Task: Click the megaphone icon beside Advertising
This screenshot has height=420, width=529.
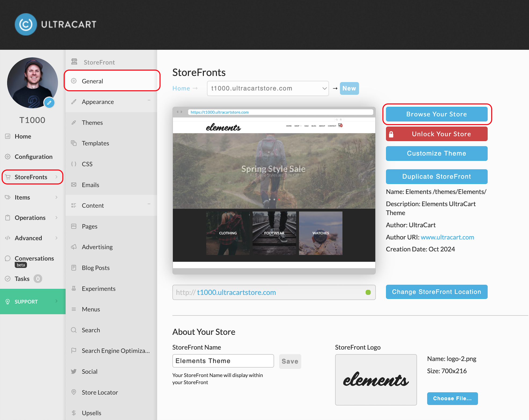Action: (74, 247)
